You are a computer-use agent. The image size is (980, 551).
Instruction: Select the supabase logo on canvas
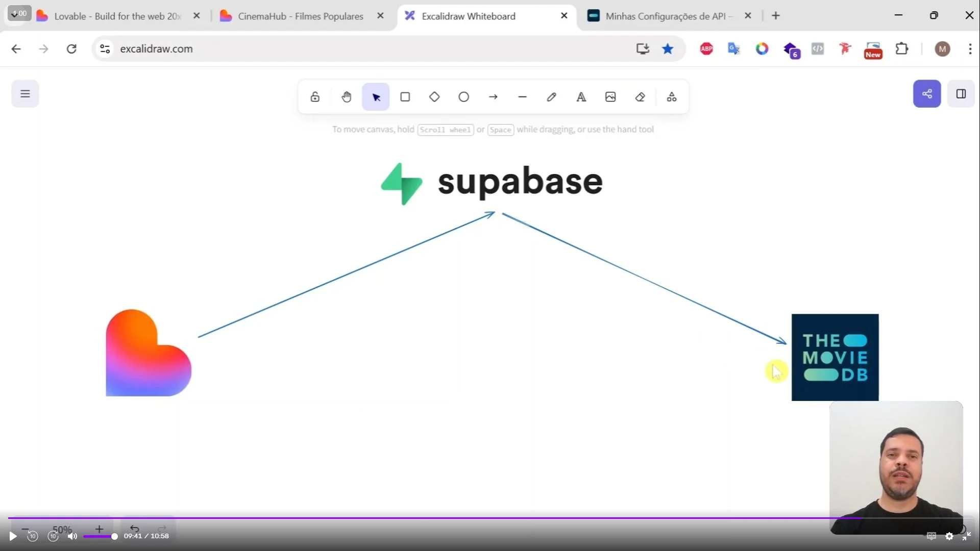pyautogui.click(x=492, y=184)
